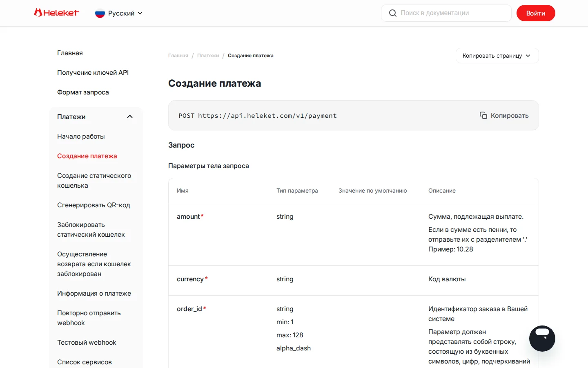The height and width of the screenshot is (368, 588).
Task: Click the amount parameter name
Action: (188, 216)
